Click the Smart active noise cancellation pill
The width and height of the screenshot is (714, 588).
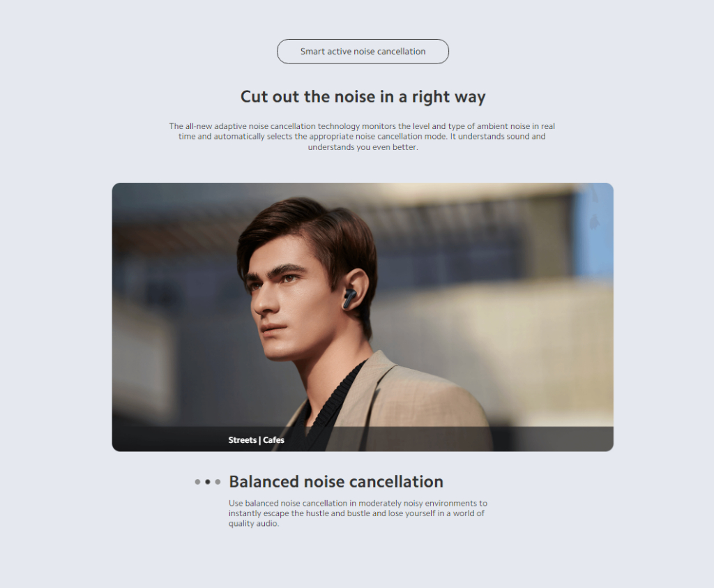point(363,52)
